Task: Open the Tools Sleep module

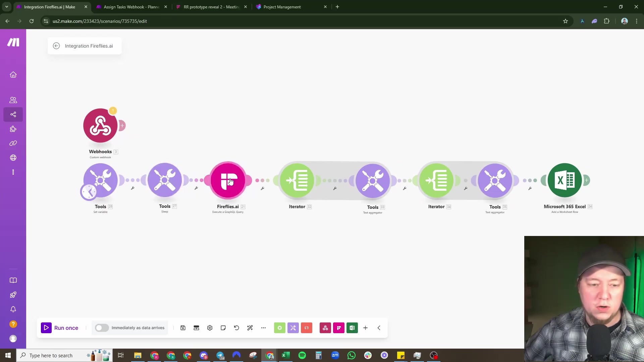Action: click(x=164, y=180)
